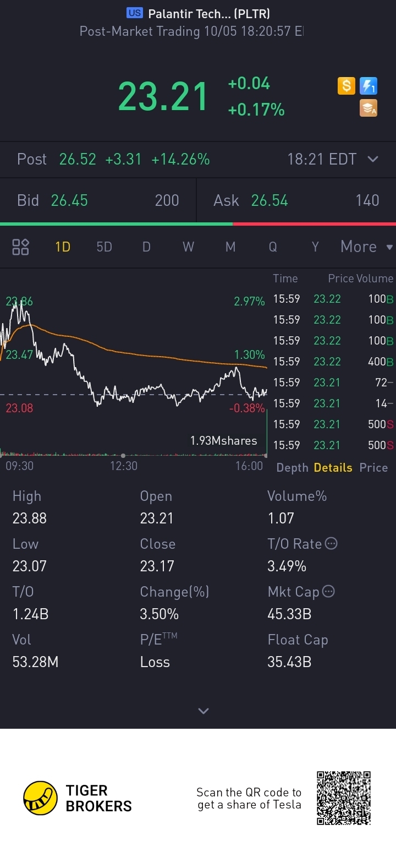Tap the Close value 23.17
Viewport: 396px width, 868px height.
pyautogui.click(x=157, y=566)
